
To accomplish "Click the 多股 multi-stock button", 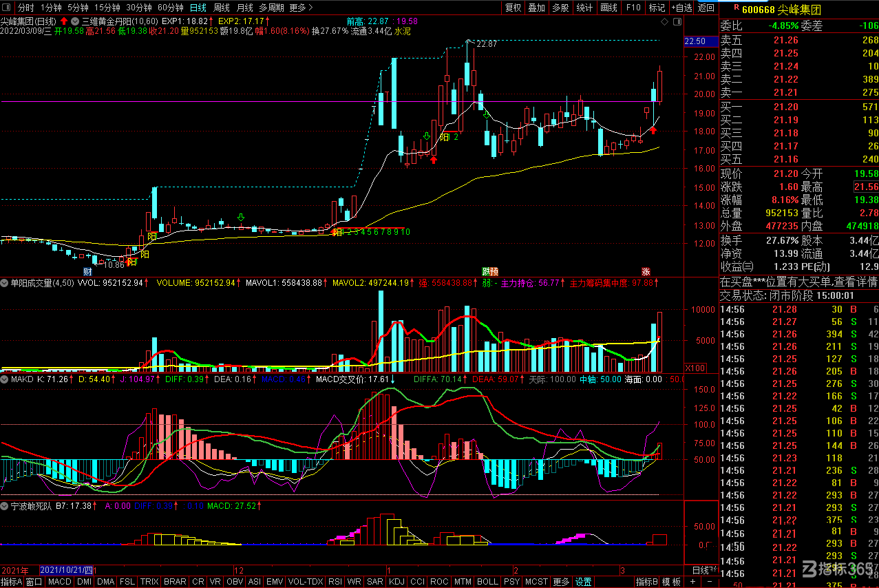I will click(x=560, y=8).
